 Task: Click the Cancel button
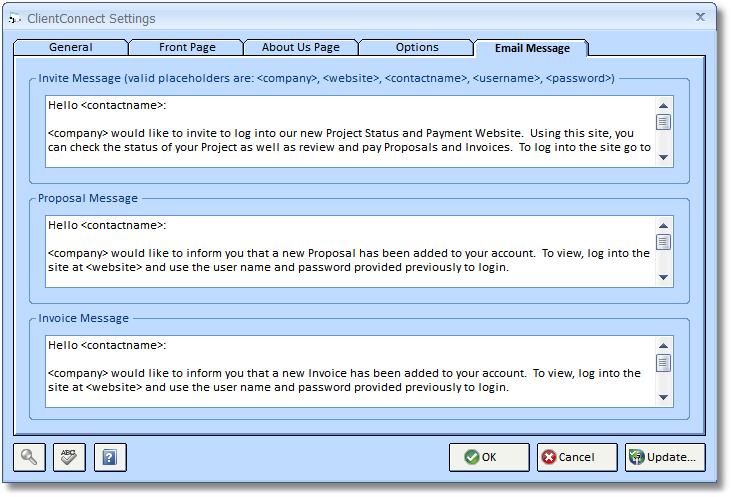click(577, 457)
